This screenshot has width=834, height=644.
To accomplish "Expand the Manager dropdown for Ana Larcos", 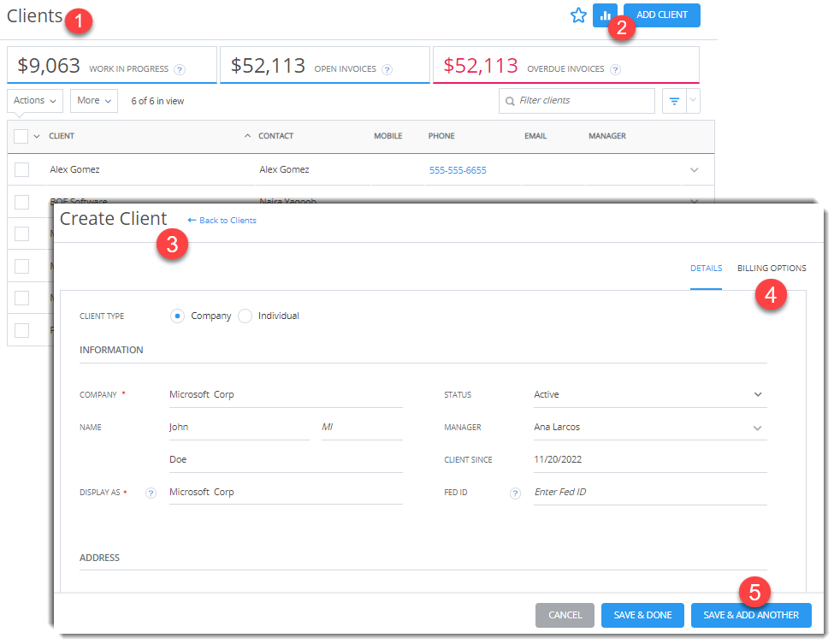I will coord(757,427).
